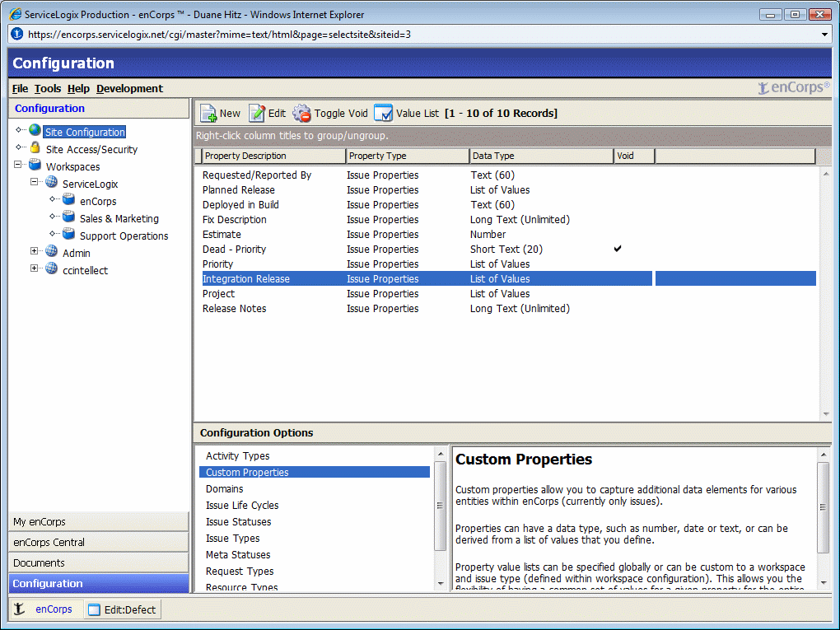840x630 pixels.
Task: Sort by the Property Description column header
Action: click(x=273, y=156)
